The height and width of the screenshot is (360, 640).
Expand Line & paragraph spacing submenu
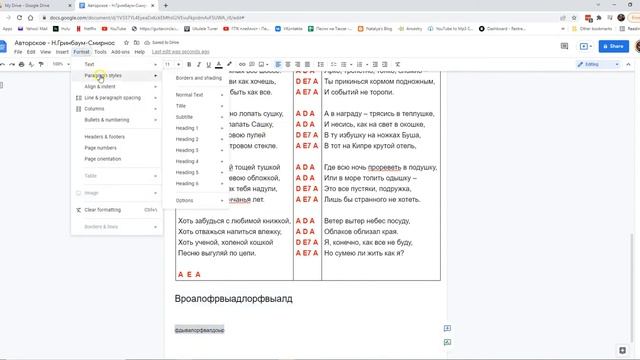[117, 98]
